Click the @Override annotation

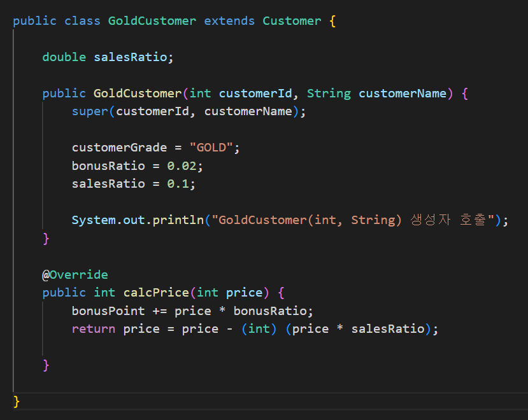pos(75,275)
